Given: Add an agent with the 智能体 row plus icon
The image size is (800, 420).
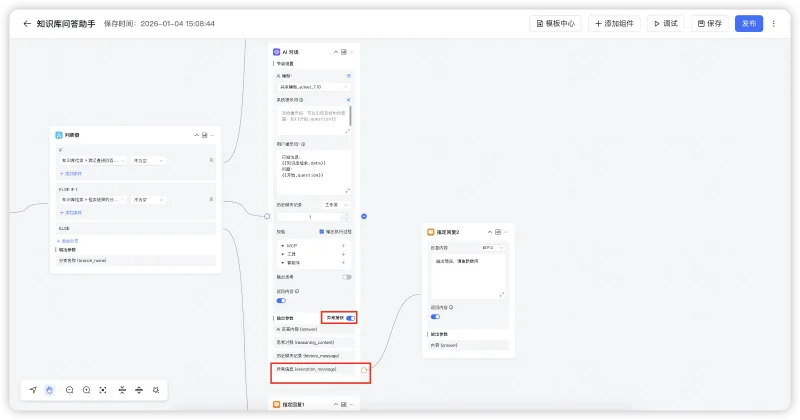Looking at the screenshot, I should (x=343, y=263).
